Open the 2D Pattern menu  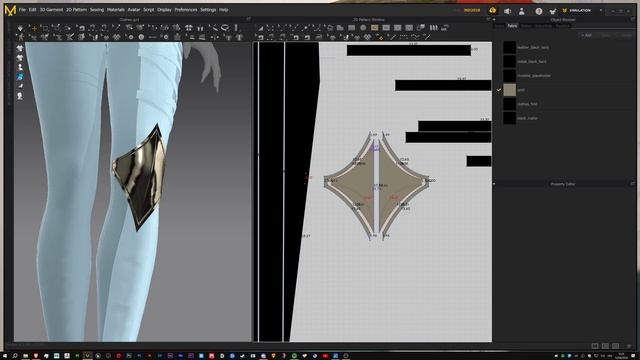point(76,10)
